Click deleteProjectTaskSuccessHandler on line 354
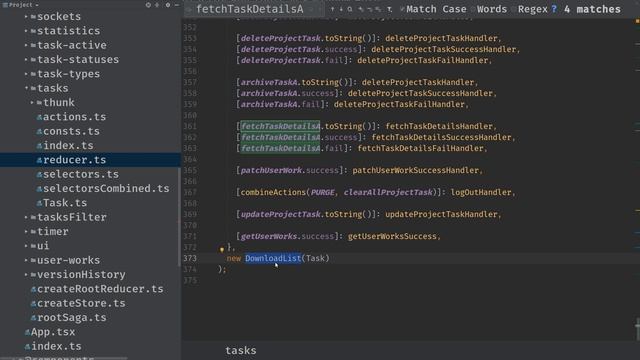The width and height of the screenshot is (640, 360). pyautogui.click(x=444, y=49)
